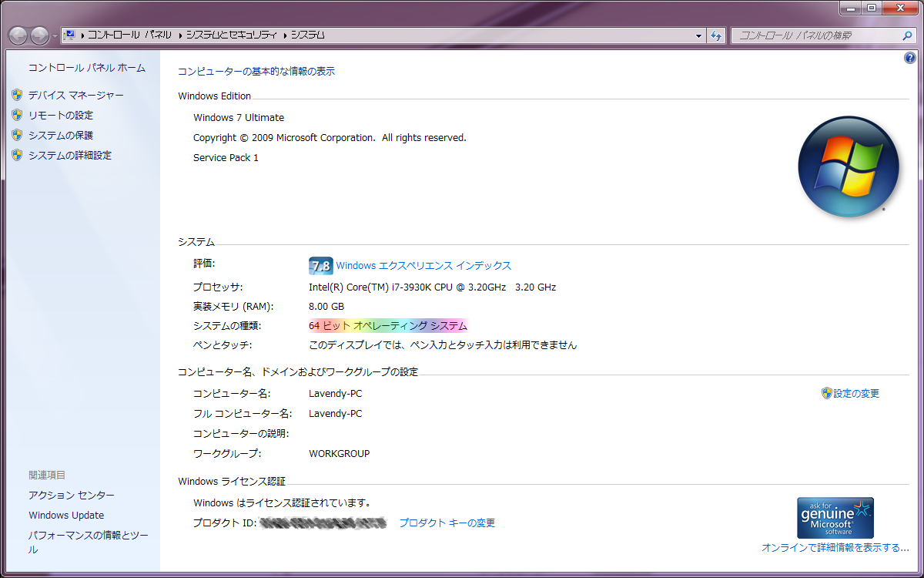Expand the arrow right after システムとセキュリティ breadcrumb
Viewport: 924px width, 578px height.
[x=286, y=35]
